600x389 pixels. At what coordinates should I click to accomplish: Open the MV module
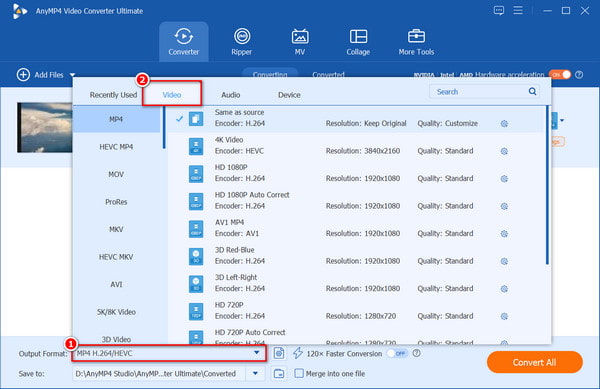[300, 42]
